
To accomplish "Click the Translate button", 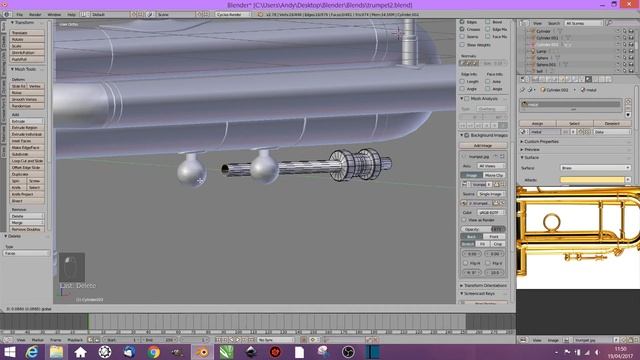I will tap(27, 33).
